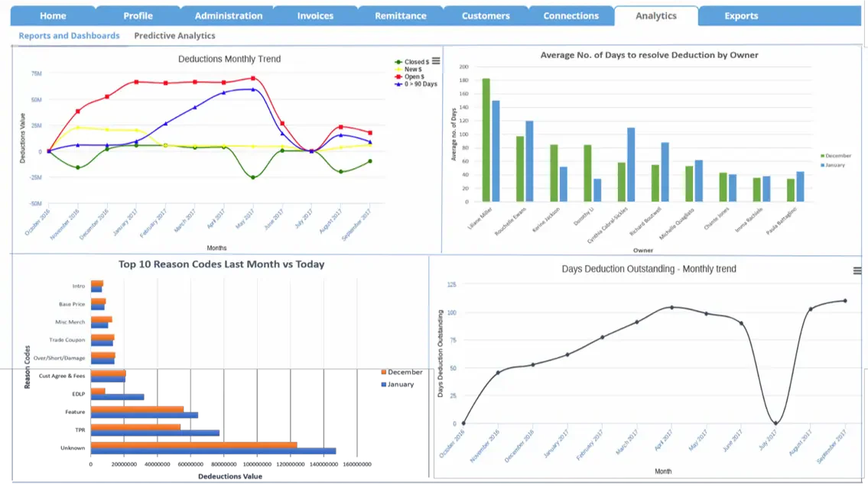Toggle 0 > 90 Days series legend
This screenshot has height=486, width=868.
tap(416, 84)
